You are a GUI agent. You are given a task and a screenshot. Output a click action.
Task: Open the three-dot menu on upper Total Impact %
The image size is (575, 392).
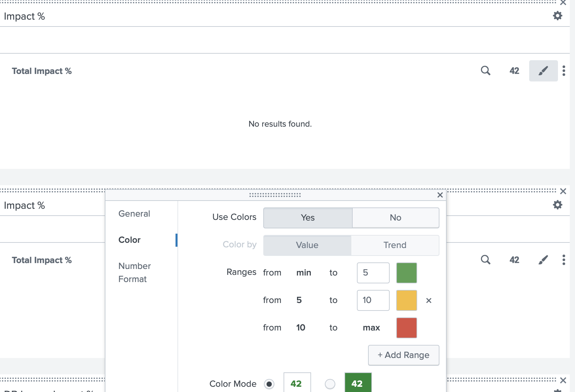[x=564, y=71]
